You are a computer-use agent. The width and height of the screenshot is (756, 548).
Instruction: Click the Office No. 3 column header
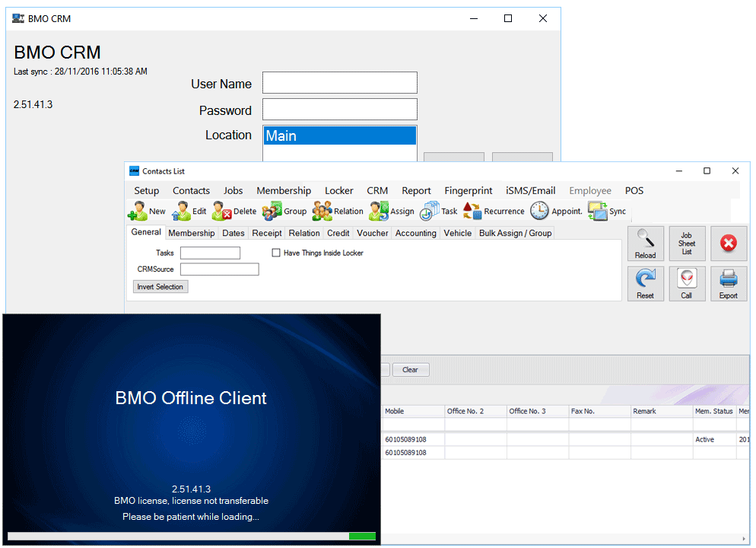click(x=538, y=411)
